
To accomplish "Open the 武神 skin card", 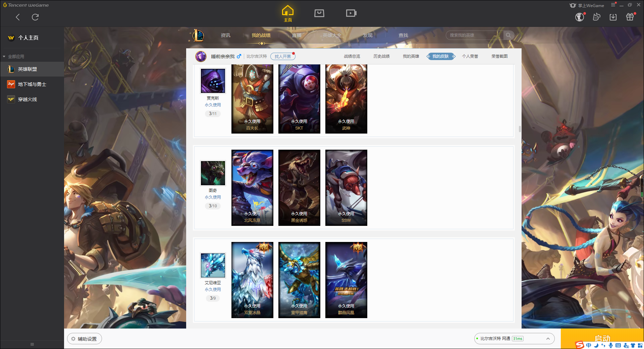I will 346,99.
